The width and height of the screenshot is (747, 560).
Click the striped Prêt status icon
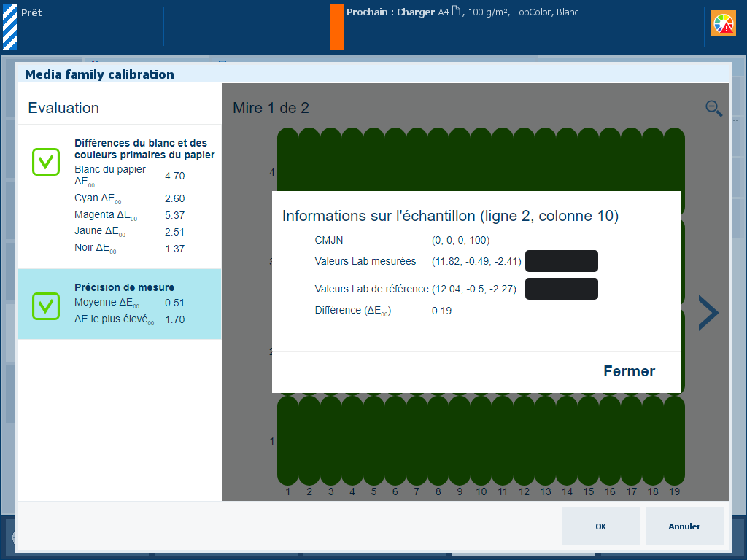click(x=9, y=27)
